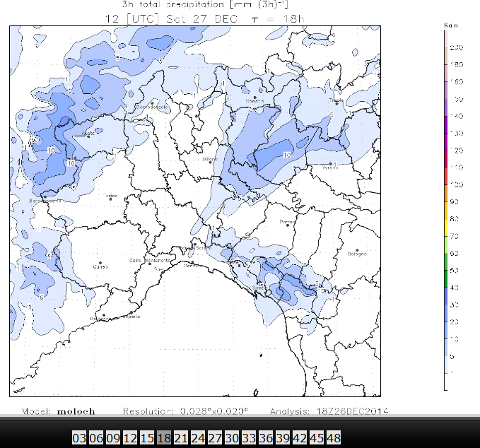
Task: Click the 42 hour button
Action: [x=300, y=438]
